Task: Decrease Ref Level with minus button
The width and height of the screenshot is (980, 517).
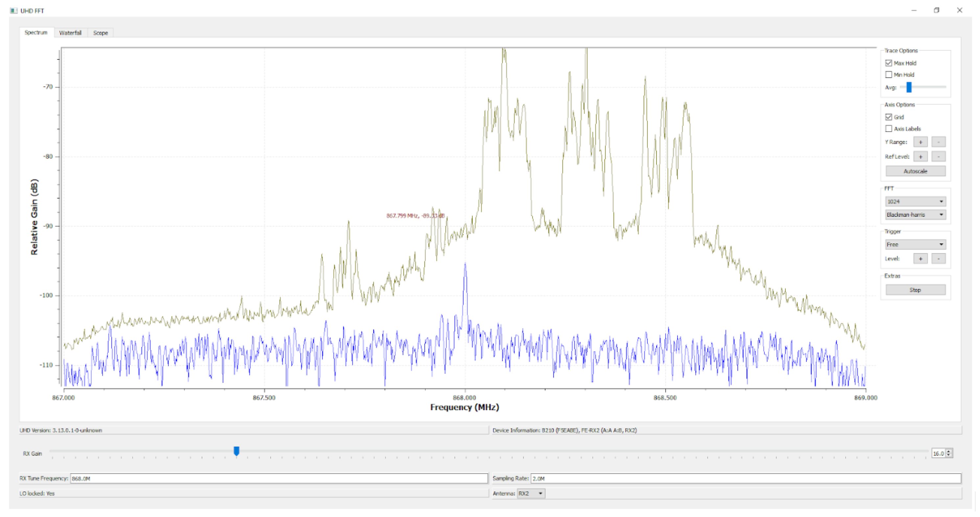Action: 938,157
